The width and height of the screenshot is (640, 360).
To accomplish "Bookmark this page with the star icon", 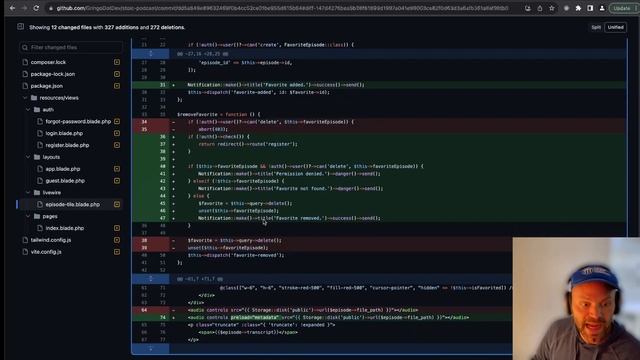I will 551,8.
